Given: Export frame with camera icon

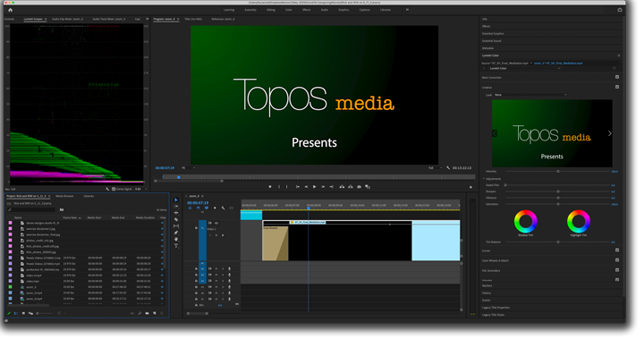Looking at the screenshot, I should point(359,187).
